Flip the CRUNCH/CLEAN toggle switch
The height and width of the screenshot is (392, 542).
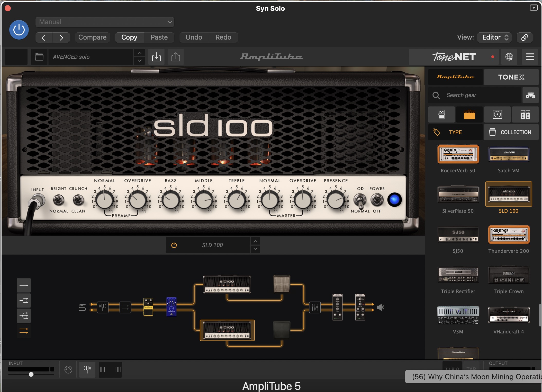tap(78, 200)
